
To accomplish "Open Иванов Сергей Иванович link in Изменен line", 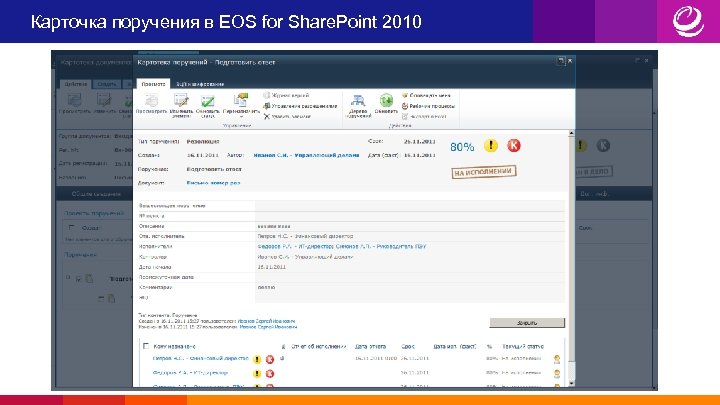I will [268, 327].
